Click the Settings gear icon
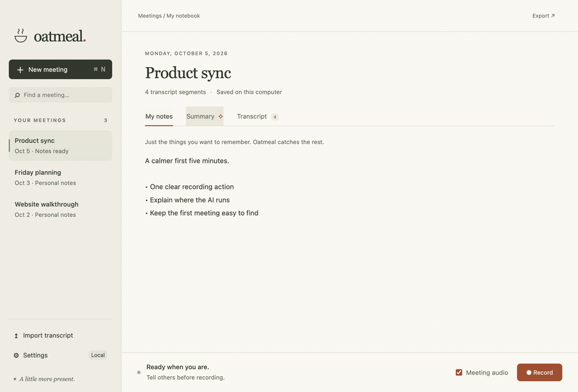Screen dimensions: 578x392 pyautogui.click(x=16, y=356)
